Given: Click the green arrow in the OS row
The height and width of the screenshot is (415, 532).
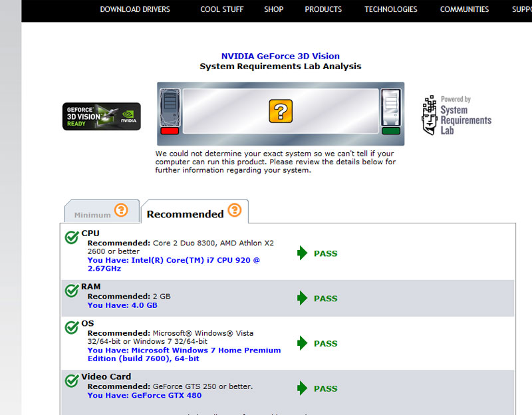Looking at the screenshot, I should (302, 343).
